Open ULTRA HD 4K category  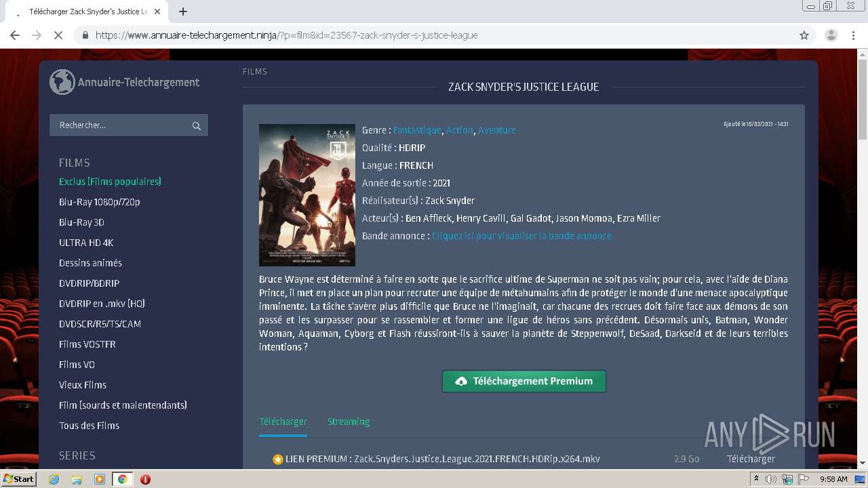tap(86, 243)
